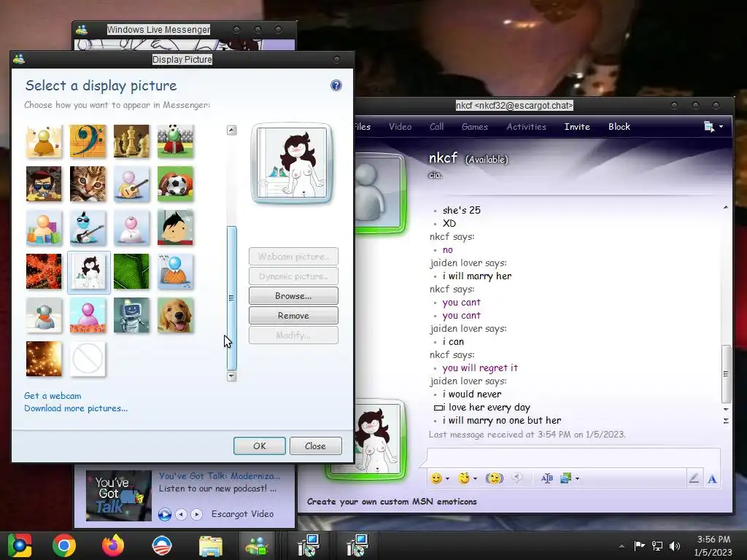The height and width of the screenshot is (560, 747).
Task: Open the Games menu in chat window
Action: click(x=474, y=127)
